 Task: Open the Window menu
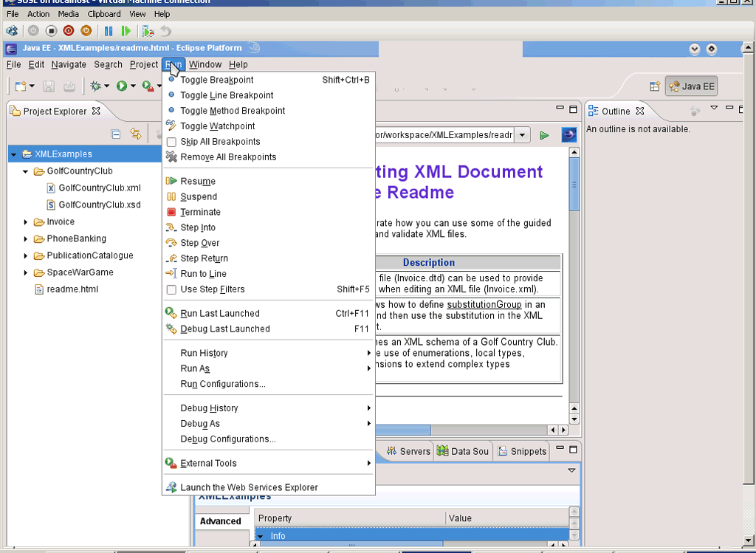pos(205,64)
